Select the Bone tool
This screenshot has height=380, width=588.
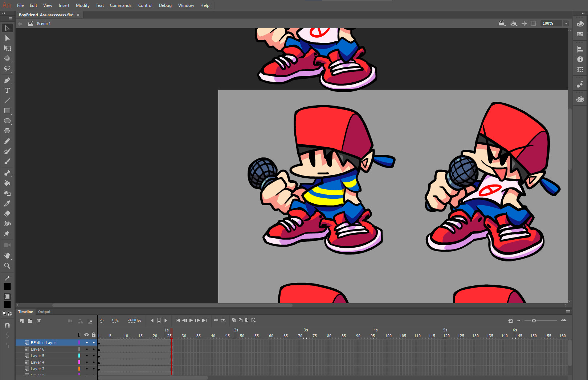(7, 173)
